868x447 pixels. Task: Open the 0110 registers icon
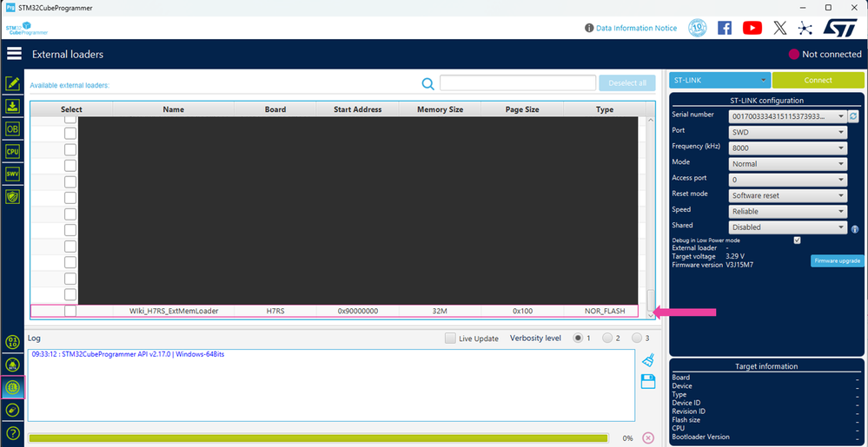pos(12,342)
